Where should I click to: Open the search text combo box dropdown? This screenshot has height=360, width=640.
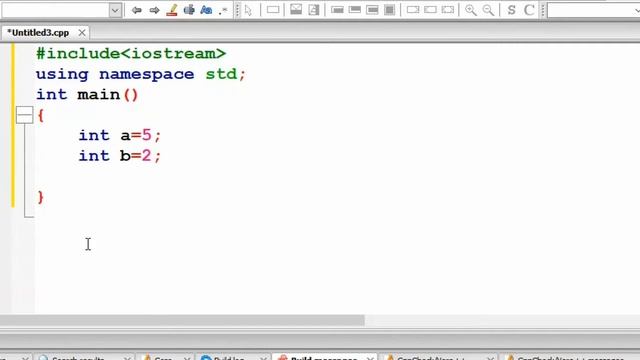point(115,10)
